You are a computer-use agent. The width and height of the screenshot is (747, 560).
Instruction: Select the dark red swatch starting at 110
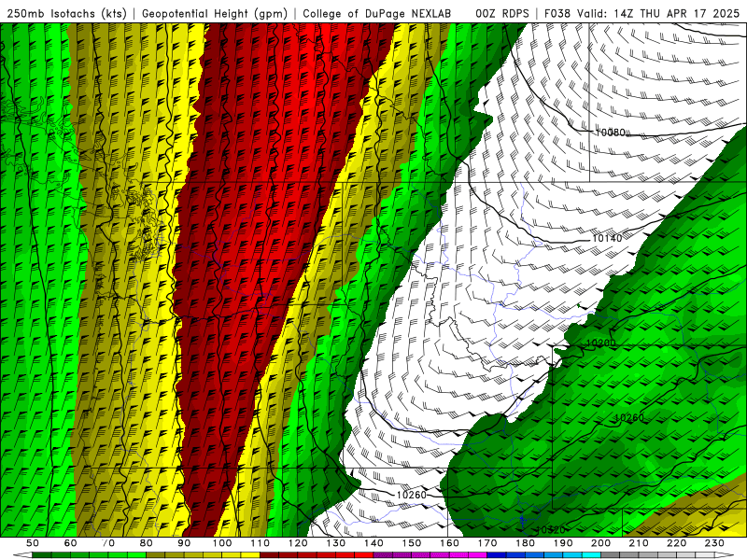[270, 555]
